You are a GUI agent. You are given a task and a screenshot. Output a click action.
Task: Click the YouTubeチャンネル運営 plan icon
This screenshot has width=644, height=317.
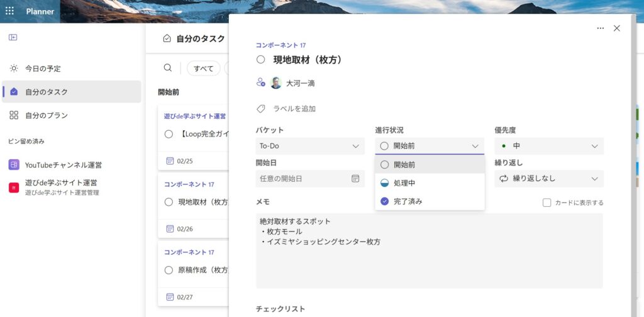[x=14, y=165]
